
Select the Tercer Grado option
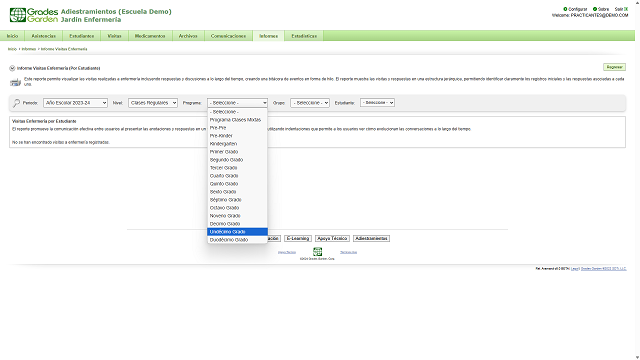tap(237, 168)
